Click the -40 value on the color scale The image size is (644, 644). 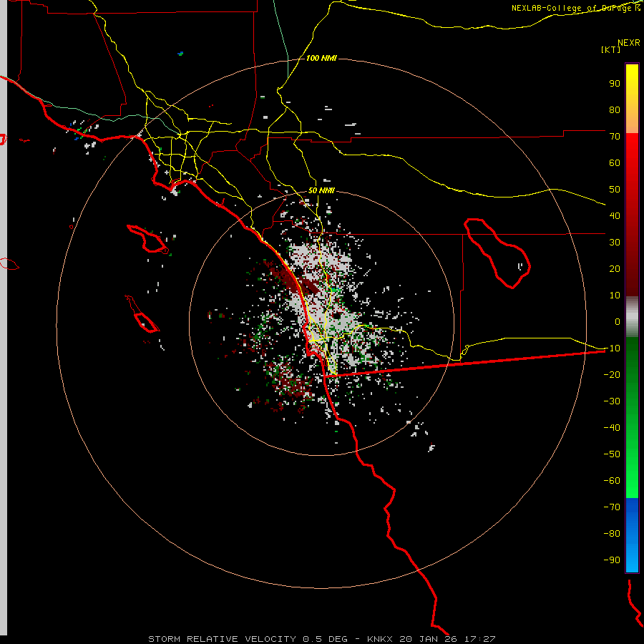(612, 428)
